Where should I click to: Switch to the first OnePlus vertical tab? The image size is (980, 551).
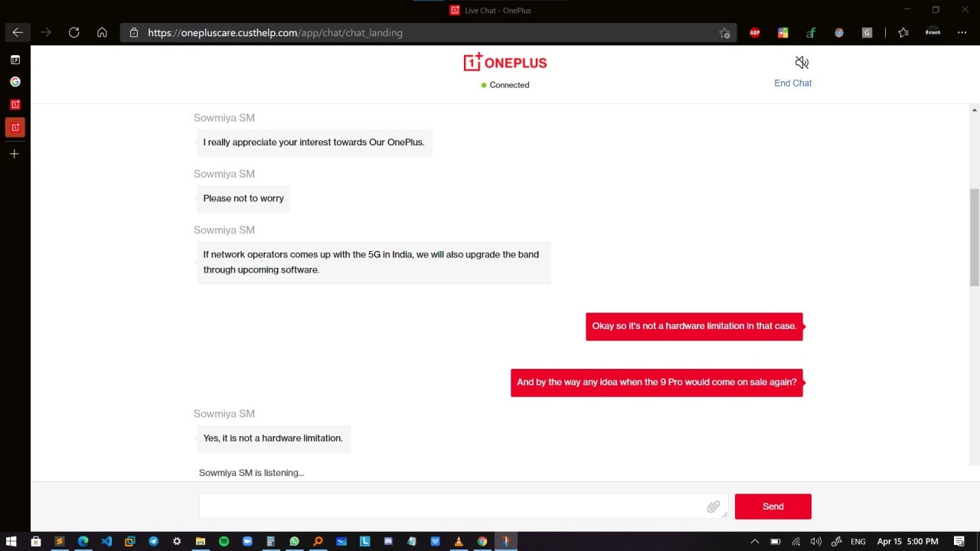[x=15, y=104]
